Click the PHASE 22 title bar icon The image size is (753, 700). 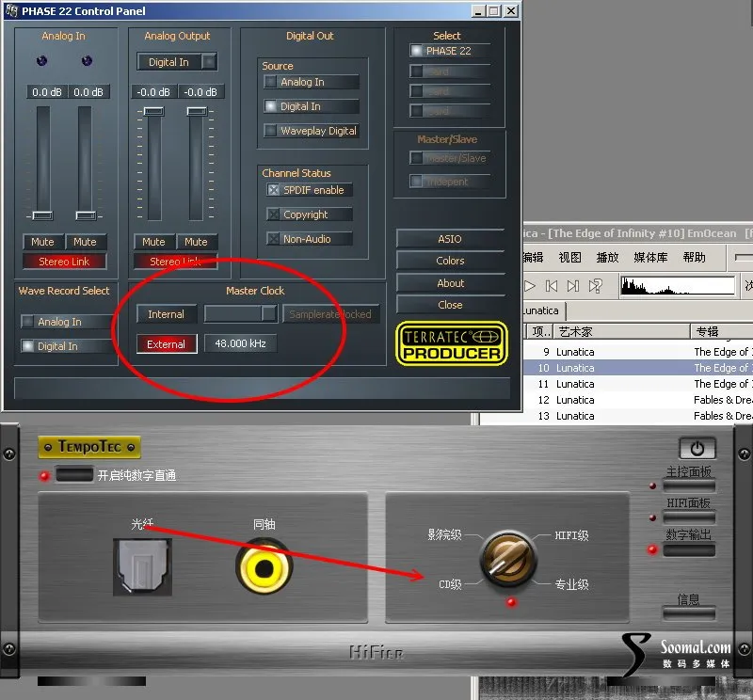pos(12,10)
